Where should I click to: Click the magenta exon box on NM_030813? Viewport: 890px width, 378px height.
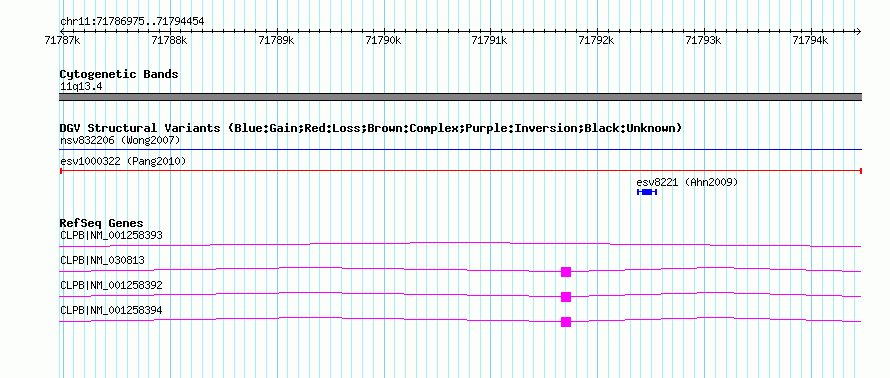pos(565,272)
